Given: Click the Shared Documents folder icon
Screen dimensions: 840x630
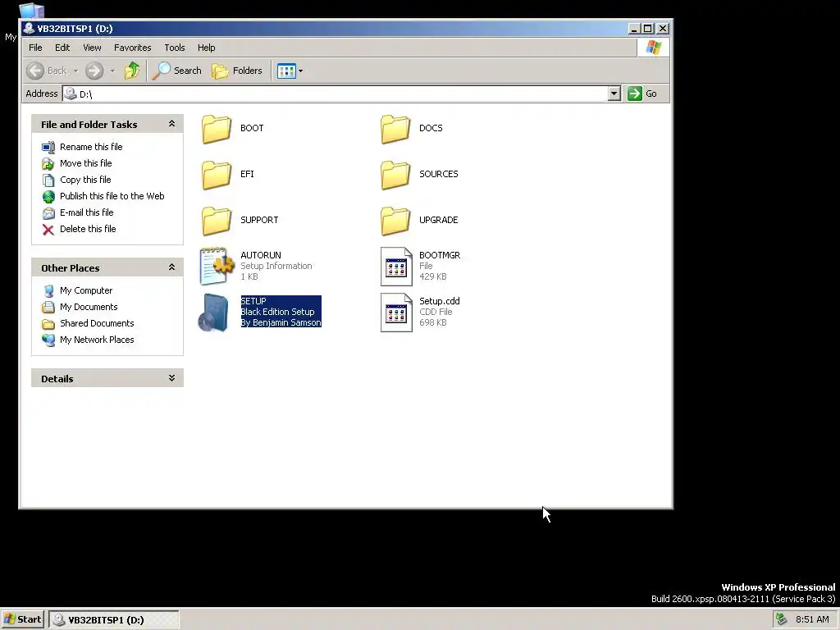Looking at the screenshot, I should (x=48, y=324).
